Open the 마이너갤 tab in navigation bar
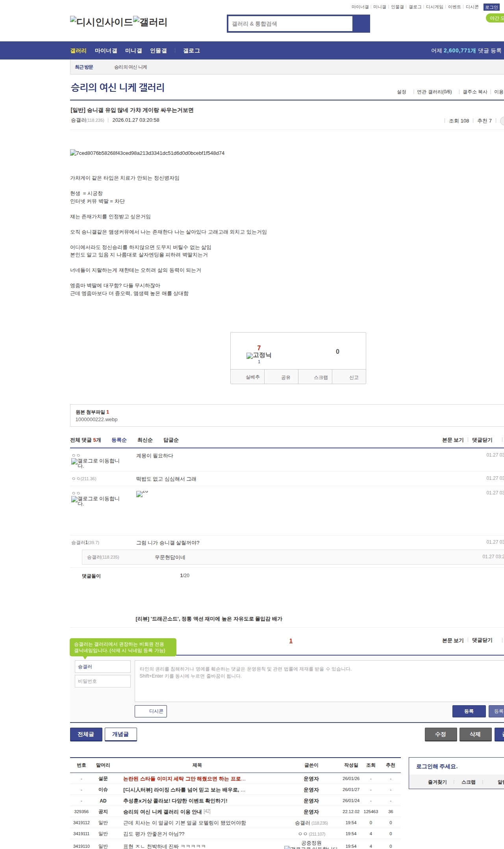Viewport: 504px width, 849px height. click(106, 51)
